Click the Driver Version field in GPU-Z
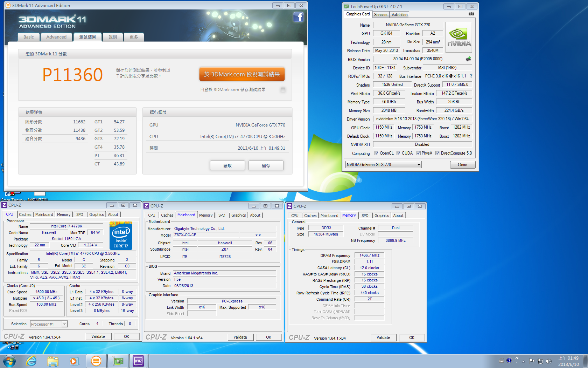The image size is (588, 368). click(x=422, y=119)
